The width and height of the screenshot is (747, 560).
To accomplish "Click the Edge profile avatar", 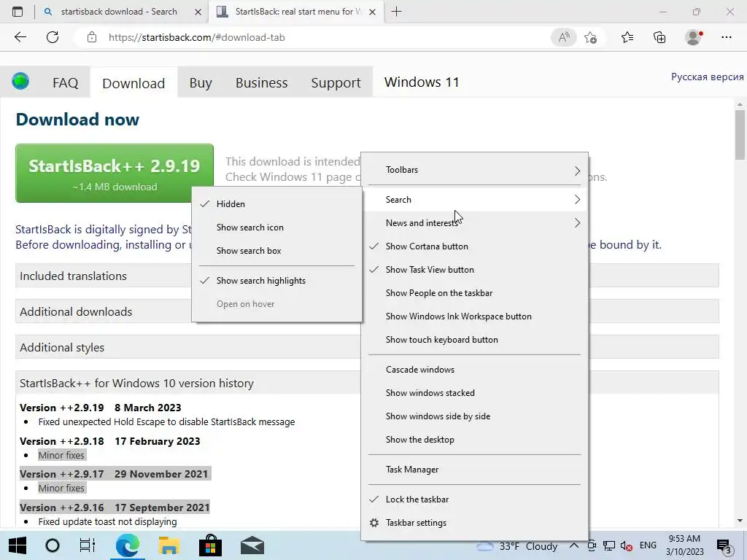I will click(x=693, y=37).
